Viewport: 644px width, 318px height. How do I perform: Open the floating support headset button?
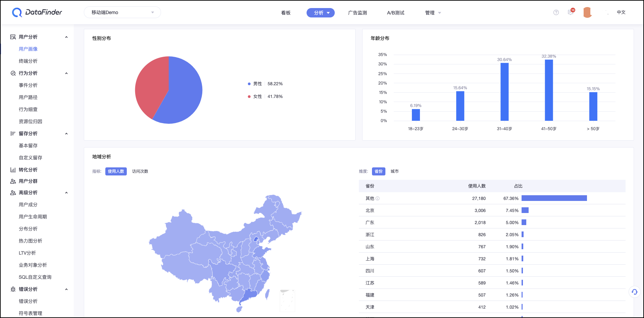634,292
